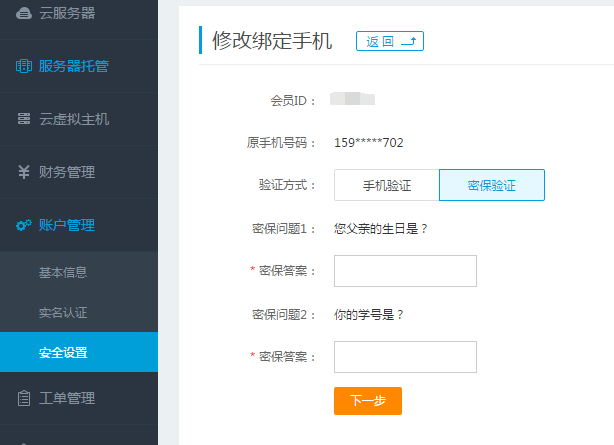Click the yen finance icon
This screenshot has height=445, width=614.
[x=23, y=172]
